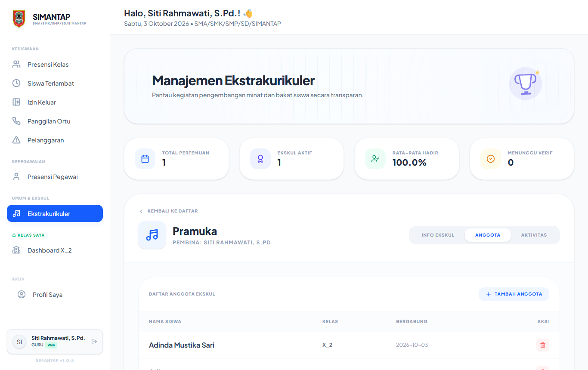Click the SIMANTAP shield logo

(19, 19)
